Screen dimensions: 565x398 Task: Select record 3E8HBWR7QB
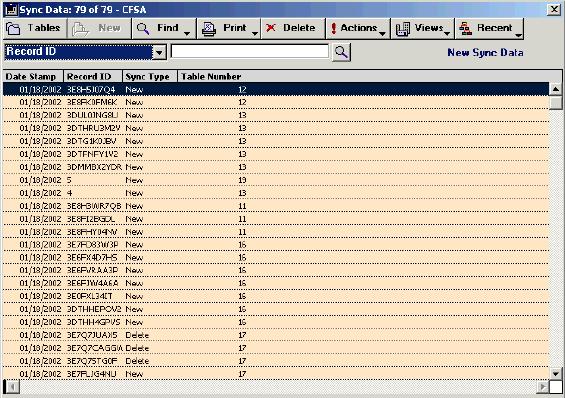click(276, 206)
